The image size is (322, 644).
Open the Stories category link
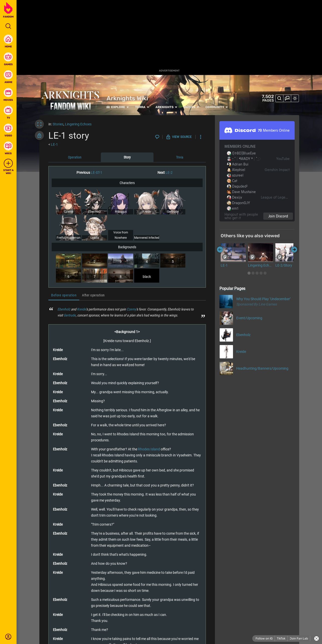58,124
